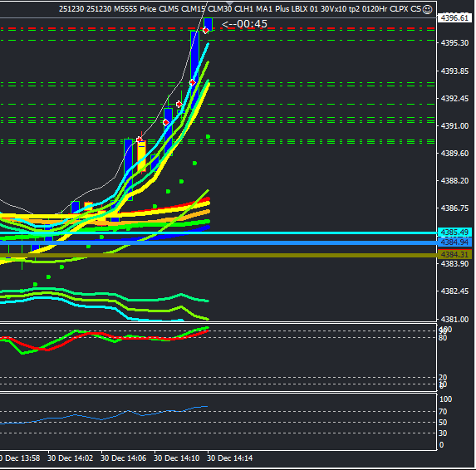Click the 50 level label in bottom indicator

[443, 423]
